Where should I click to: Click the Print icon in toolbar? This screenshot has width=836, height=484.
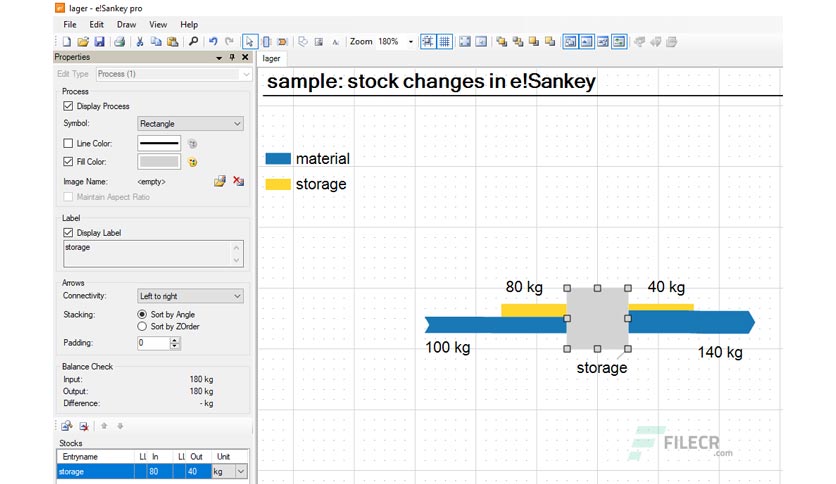(119, 42)
